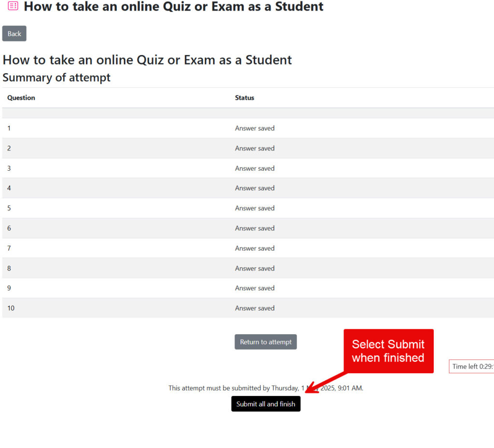This screenshot has width=494, height=448.
Task: Select the quiz title How to take an online Quiz
Action: 147,60
